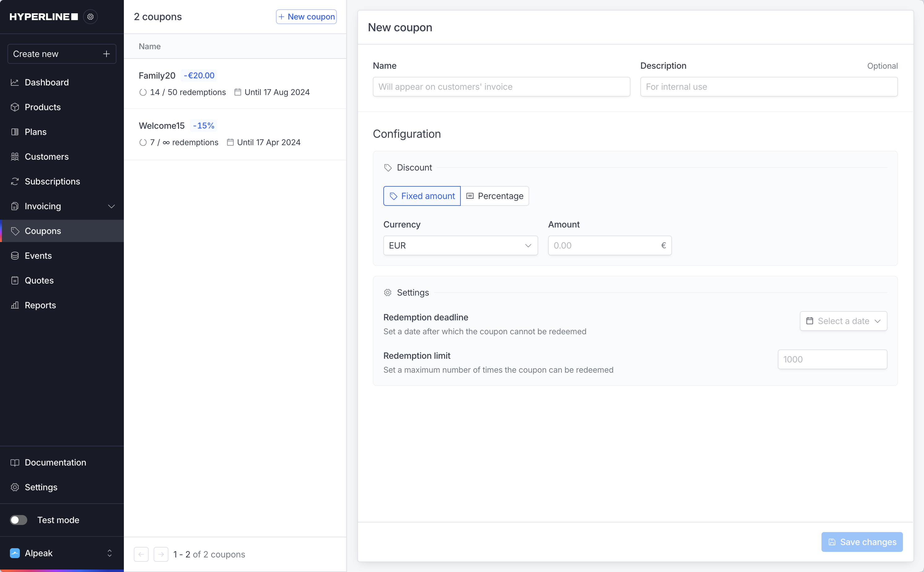924x572 pixels.
Task: Click the 7 / ∞ redemptions text
Action: pyautogui.click(x=184, y=142)
